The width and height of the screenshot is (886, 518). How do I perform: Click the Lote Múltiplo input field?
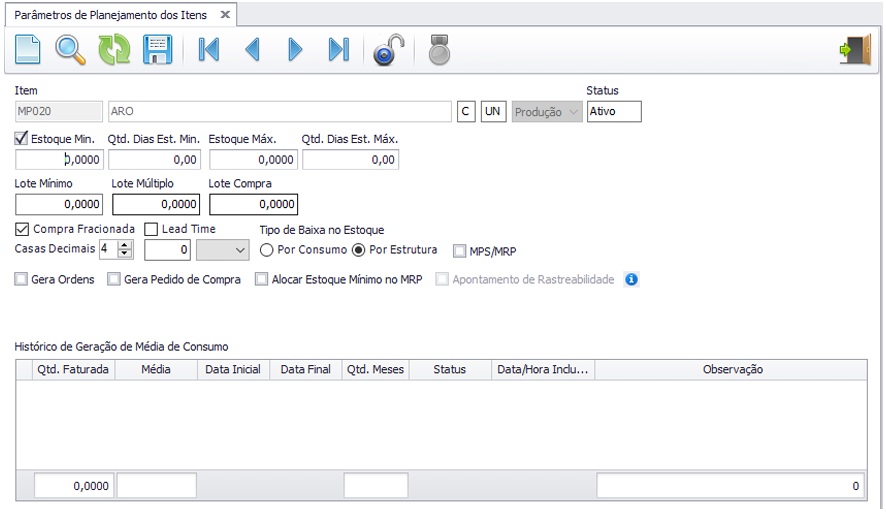pos(156,204)
